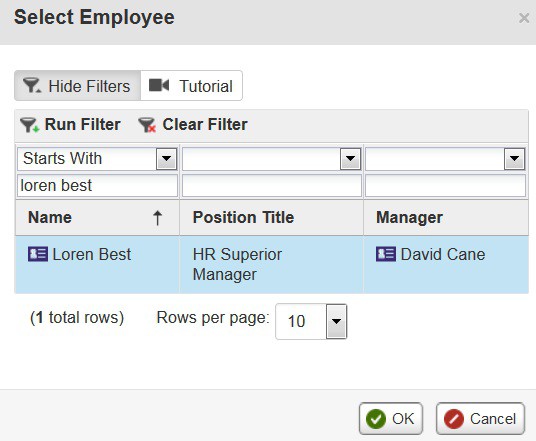The height and width of the screenshot is (441, 536).
Task: Click the contact card icon beside David Cane
Action: 386,254
